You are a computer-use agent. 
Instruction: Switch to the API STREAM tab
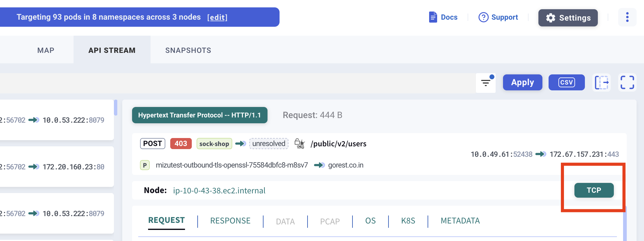112,50
